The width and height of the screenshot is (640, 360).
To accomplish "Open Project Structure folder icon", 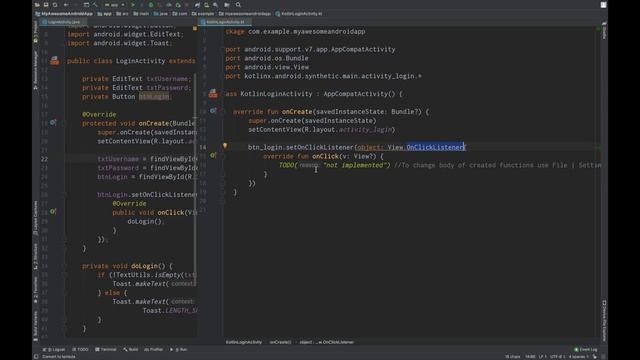I will [227, 5].
